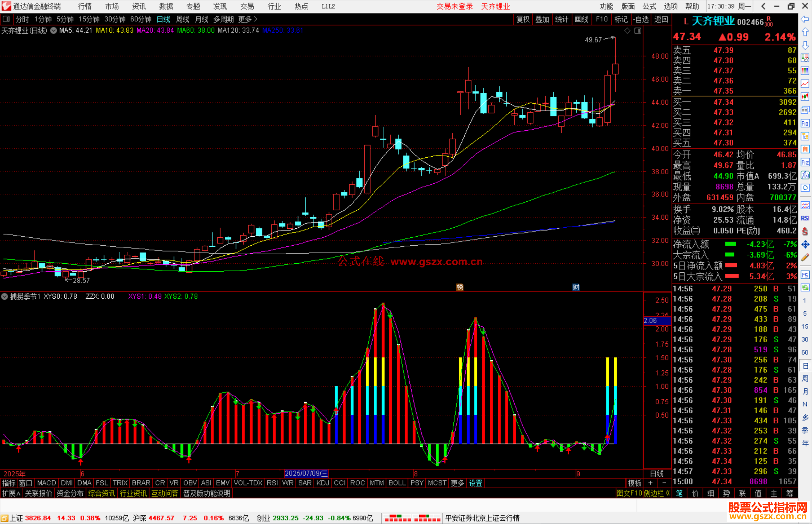The height and width of the screenshot is (524, 812).
Task: Select the four-arrow move tool icon
Action: tap(805, 245)
